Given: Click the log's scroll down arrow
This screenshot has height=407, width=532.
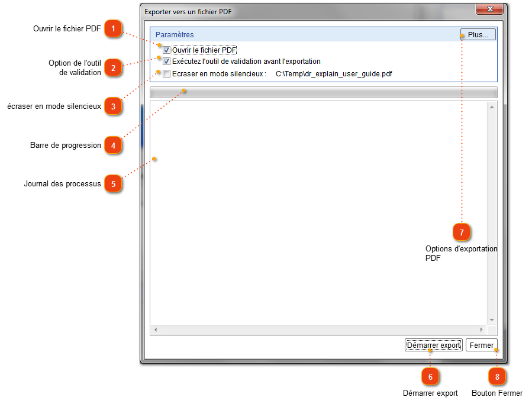Looking at the screenshot, I should 492,320.
